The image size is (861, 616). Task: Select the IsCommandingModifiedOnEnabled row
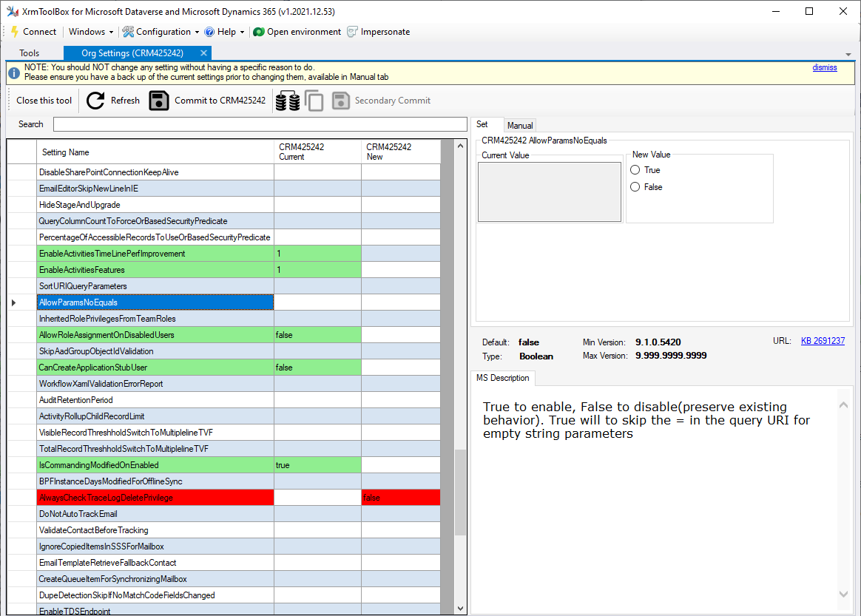pyautogui.click(x=223, y=465)
